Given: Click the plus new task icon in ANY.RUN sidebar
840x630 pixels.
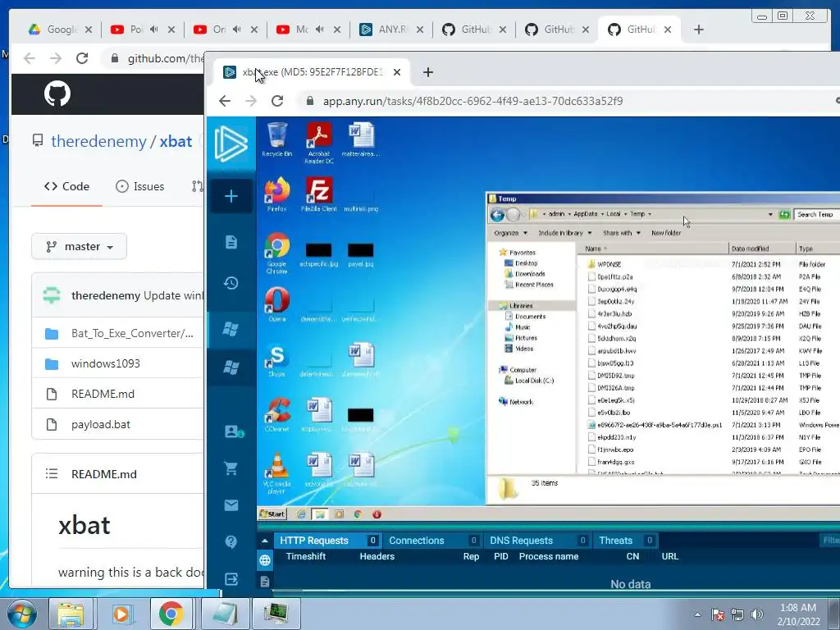Looking at the screenshot, I should tap(231, 196).
